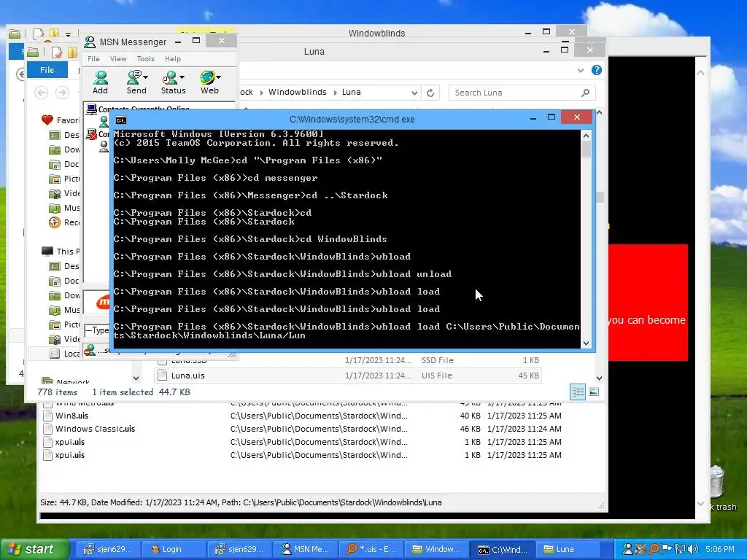747x560 pixels.
Task: Click the network icon in the system tray
Action: click(680, 550)
